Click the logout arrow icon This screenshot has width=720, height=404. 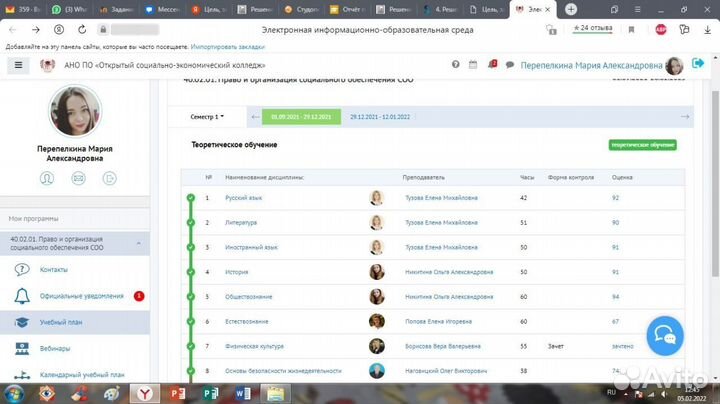[698, 63]
